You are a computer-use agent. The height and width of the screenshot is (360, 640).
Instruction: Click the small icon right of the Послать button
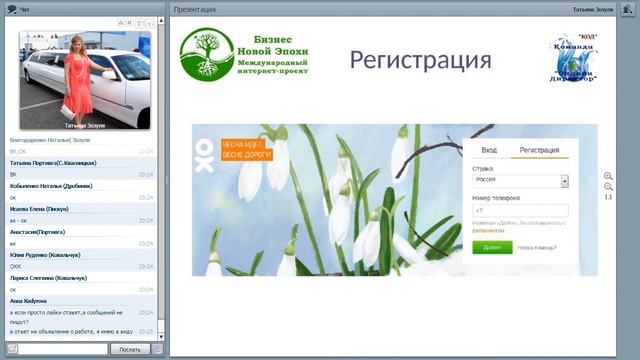(x=157, y=349)
